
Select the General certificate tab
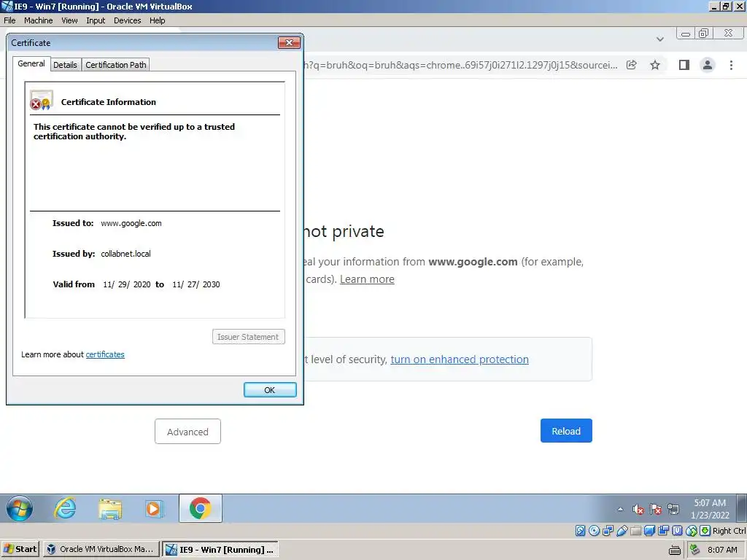coord(31,64)
